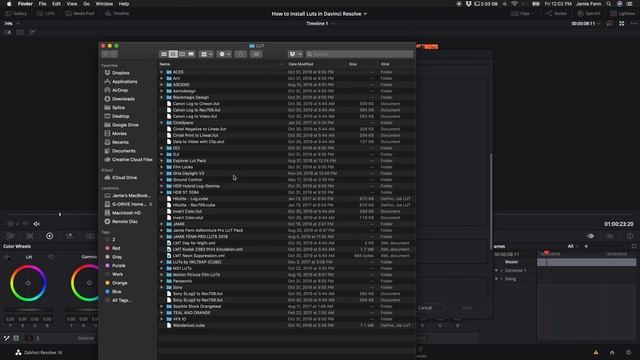Click the Finder Share button
Image resolution: width=640 pixels, height=360 pixels.
(241, 54)
